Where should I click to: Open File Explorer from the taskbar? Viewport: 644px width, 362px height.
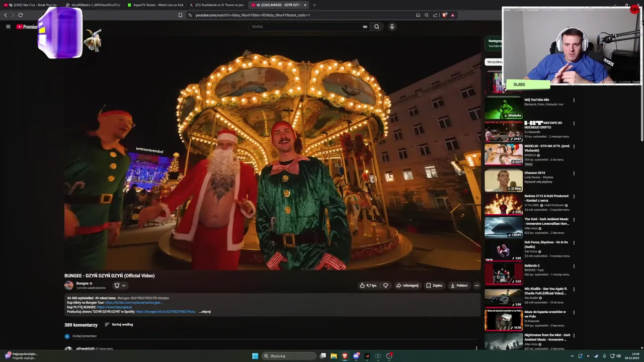pos(334,356)
